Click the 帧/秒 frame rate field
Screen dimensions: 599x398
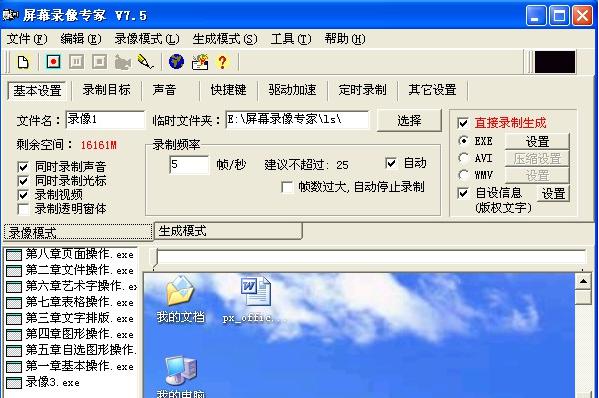pos(189,165)
